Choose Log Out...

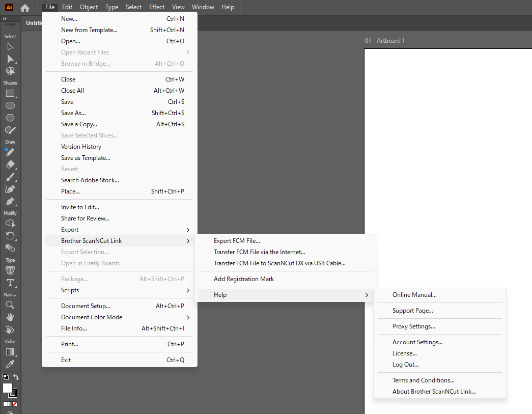coord(440,365)
